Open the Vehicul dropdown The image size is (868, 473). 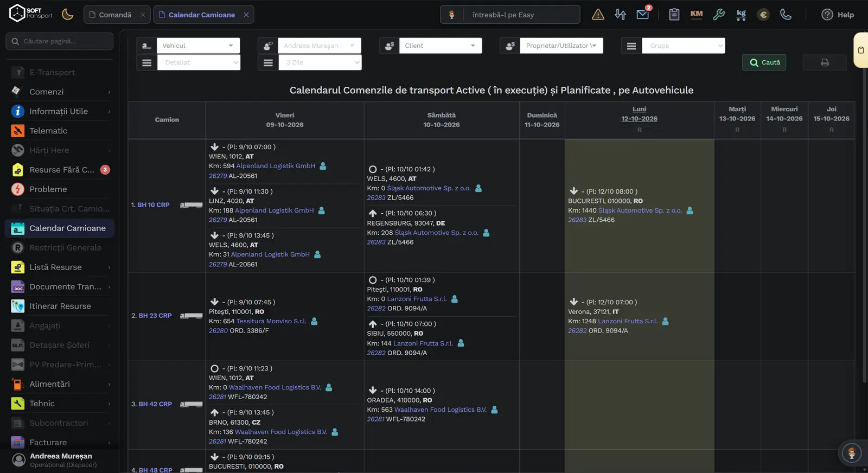pos(198,46)
